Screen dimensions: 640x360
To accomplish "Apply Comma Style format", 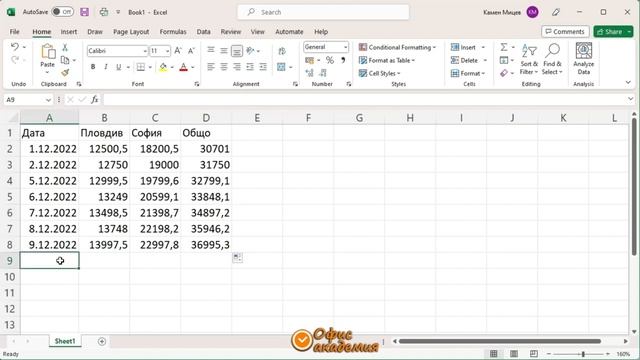I will [343, 60].
